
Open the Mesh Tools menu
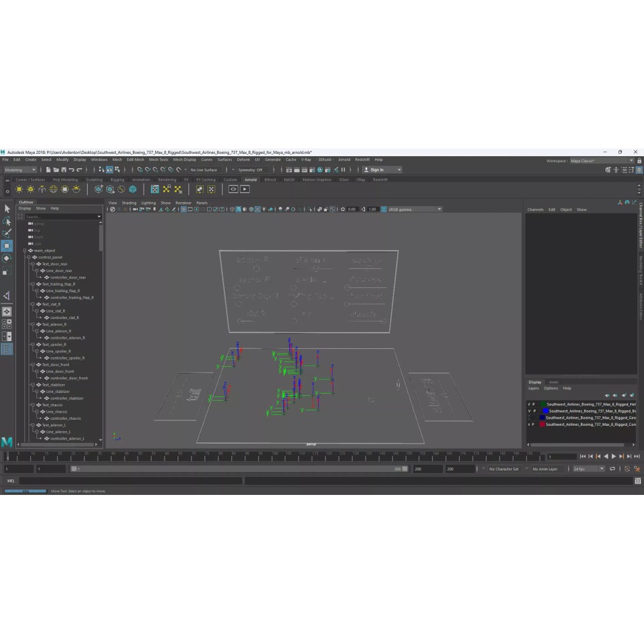coord(159,160)
